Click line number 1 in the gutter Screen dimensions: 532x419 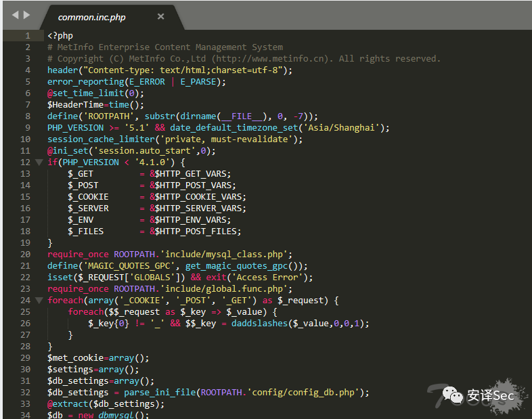click(27, 36)
